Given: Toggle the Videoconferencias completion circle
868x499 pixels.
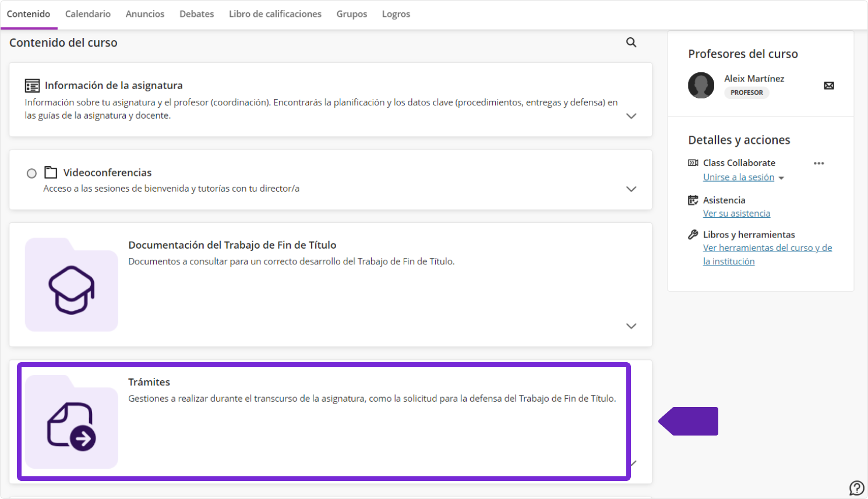Looking at the screenshot, I should (x=31, y=173).
